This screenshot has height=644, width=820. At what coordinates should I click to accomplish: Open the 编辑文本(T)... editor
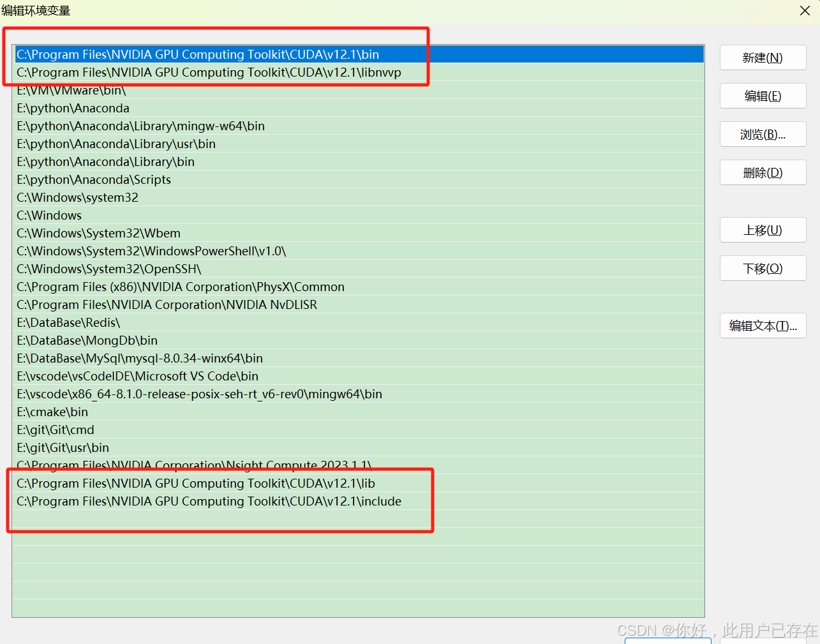[763, 326]
